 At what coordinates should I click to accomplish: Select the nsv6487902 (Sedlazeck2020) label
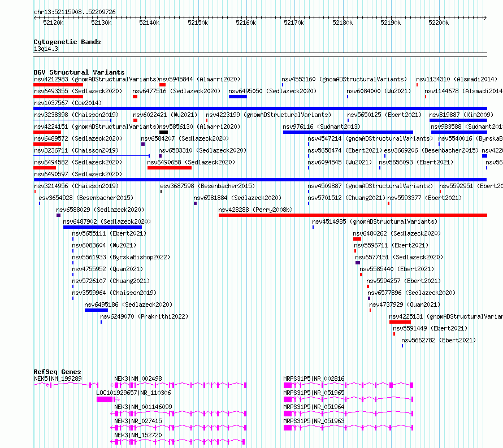[107, 221]
